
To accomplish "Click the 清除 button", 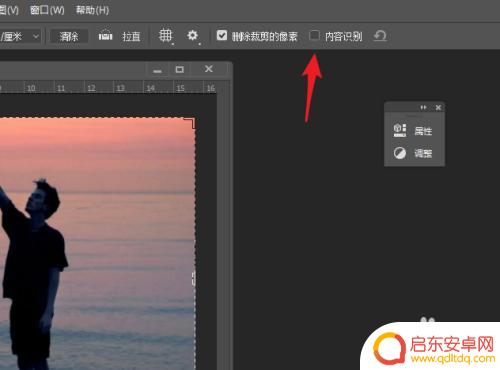I will point(69,36).
